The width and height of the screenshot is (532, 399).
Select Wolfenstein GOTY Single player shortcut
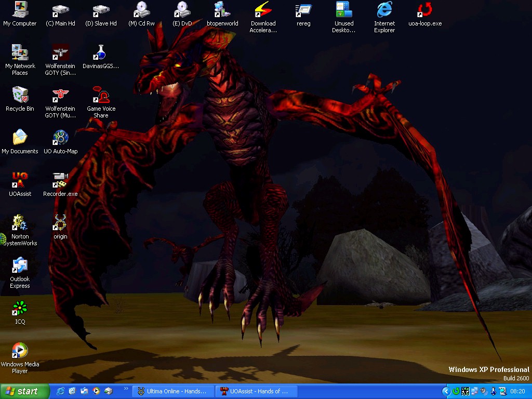click(x=60, y=60)
